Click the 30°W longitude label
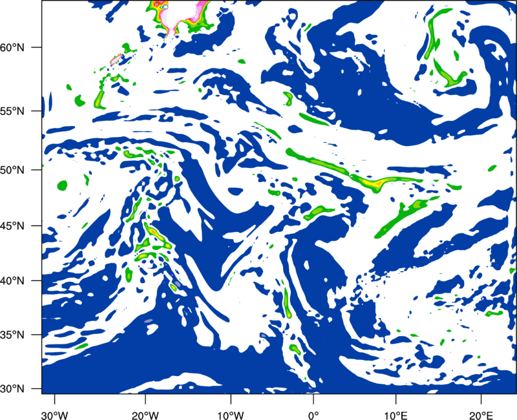 pyautogui.click(x=54, y=415)
